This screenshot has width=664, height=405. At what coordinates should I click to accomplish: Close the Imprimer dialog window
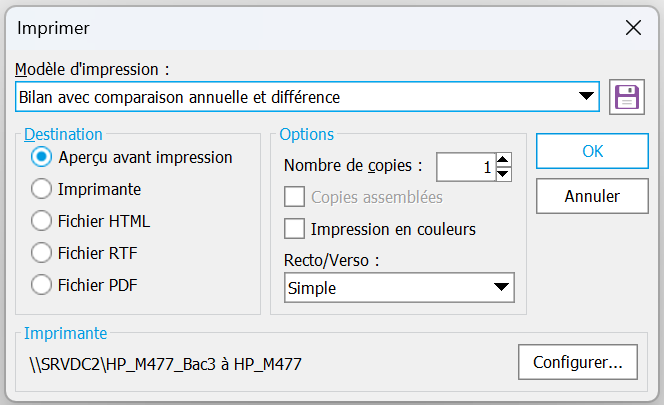click(x=633, y=27)
